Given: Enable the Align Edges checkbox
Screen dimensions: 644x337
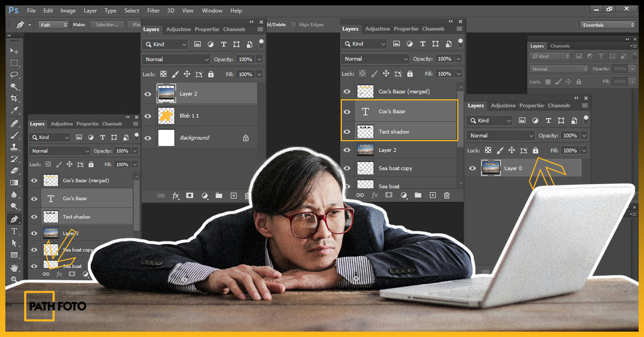Looking at the screenshot, I should pos(294,24).
